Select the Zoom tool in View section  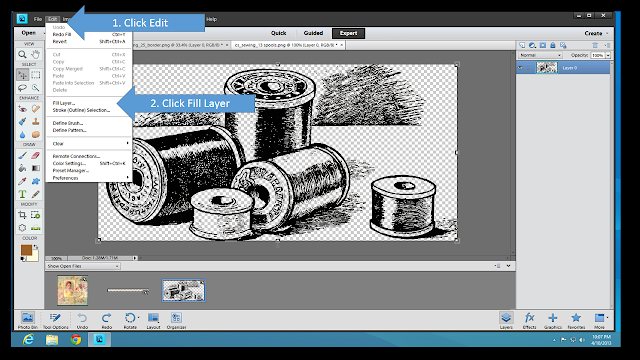coord(22,54)
